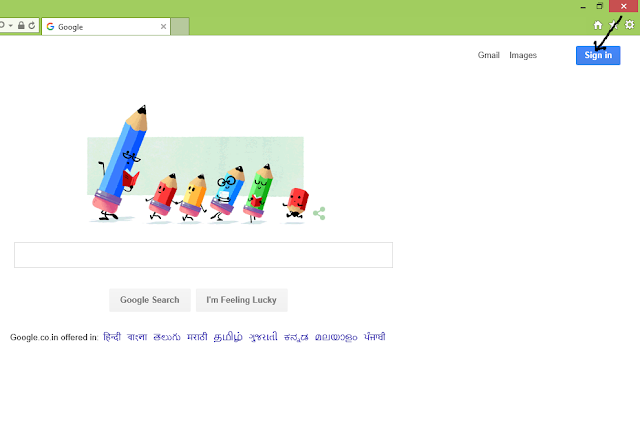Image resolution: width=640 pixels, height=421 pixels.
Task: Open the pencils doodle image
Action: [198, 164]
